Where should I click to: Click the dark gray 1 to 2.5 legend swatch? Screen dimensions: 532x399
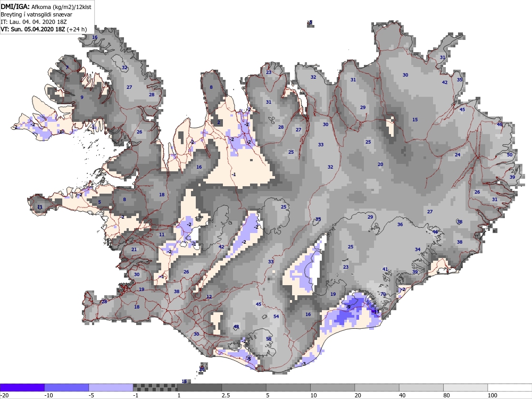click(x=199, y=387)
